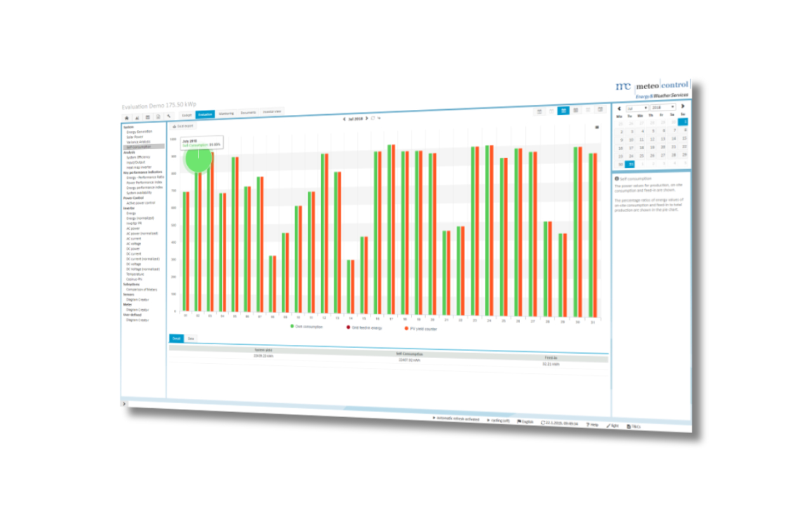Image resolution: width=812 pixels, height=508 pixels.
Task: Expand the collapsed panel at bottom left
Action: 124,403
